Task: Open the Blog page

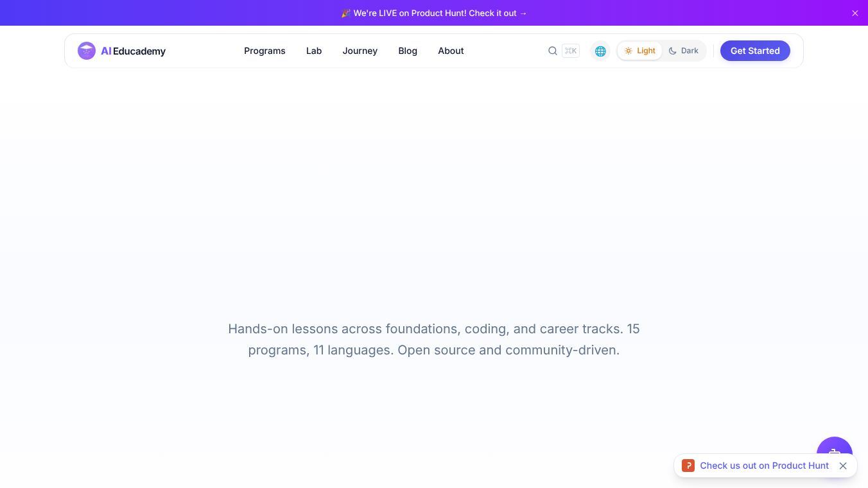Action: click(408, 51)
